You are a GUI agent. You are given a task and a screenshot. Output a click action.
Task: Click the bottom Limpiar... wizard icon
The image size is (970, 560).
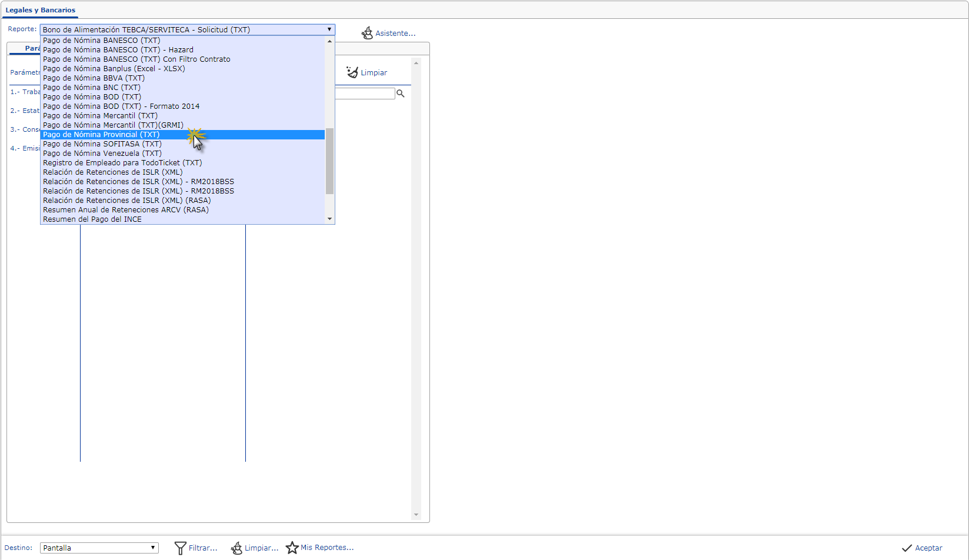pyautogui.click(x=236, y=548)
